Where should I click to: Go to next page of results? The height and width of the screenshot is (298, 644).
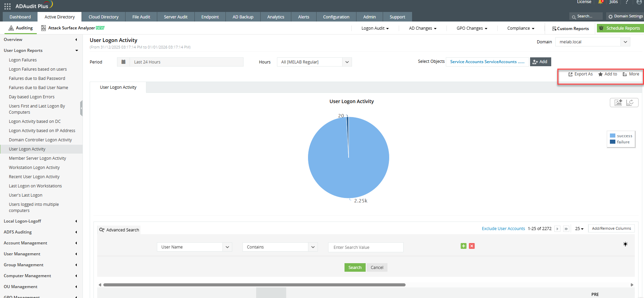pyautogui.click(x=557, y=229)
